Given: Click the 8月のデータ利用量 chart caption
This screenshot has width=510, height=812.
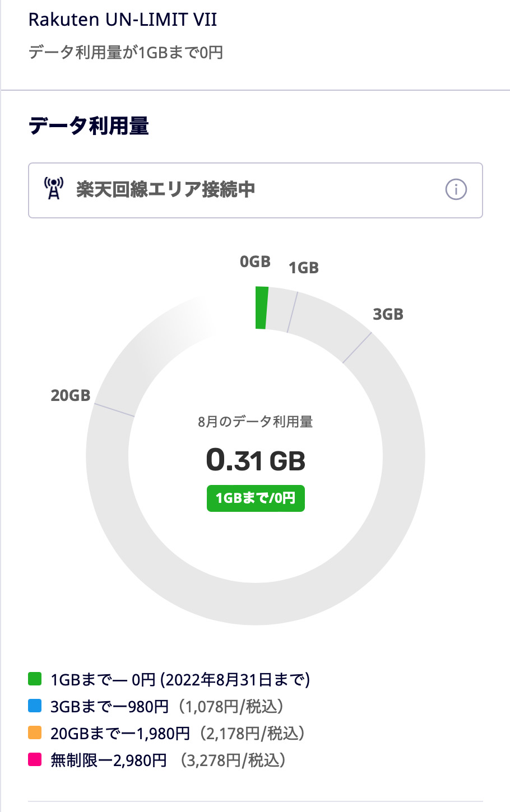Looking at the screenshot, I should coord(256,422).
